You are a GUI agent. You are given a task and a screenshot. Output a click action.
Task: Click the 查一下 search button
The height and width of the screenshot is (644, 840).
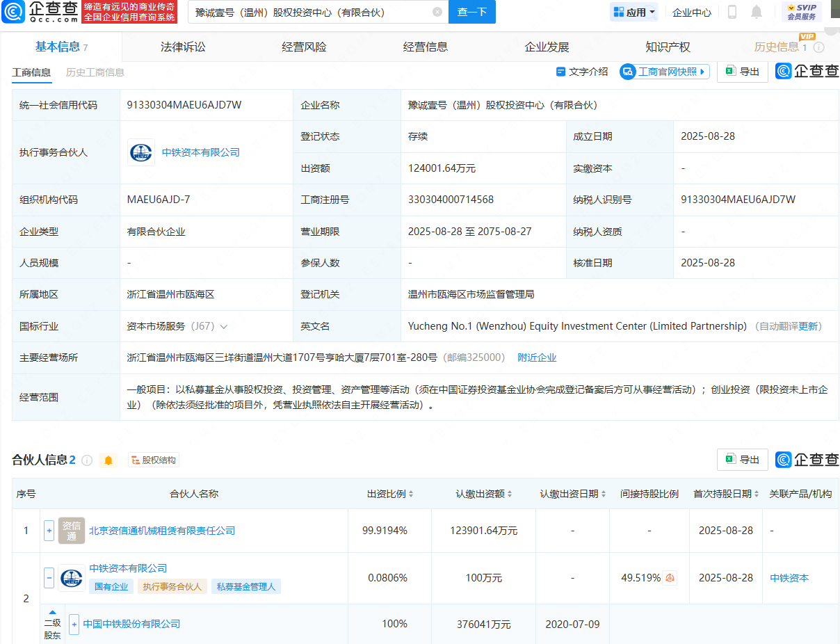[472, 12]
